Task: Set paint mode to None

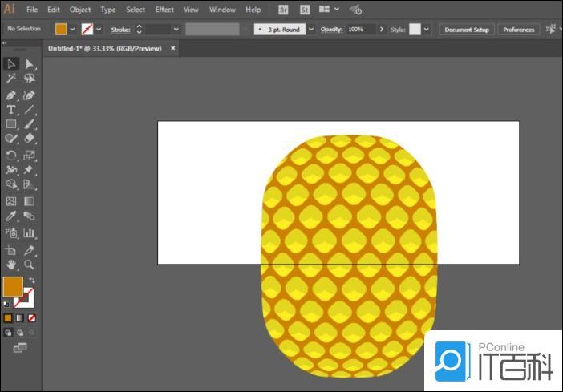Action: click(32, 318)
